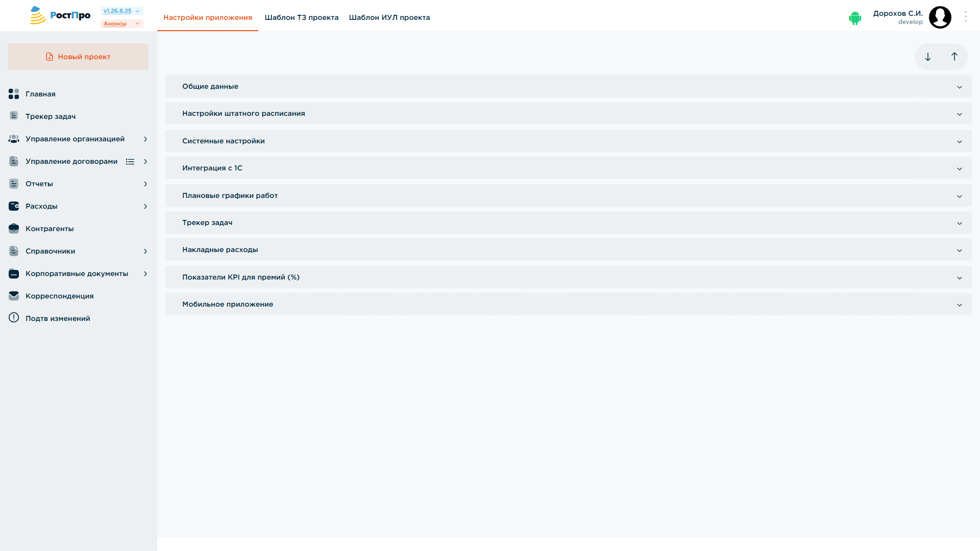This screenshot has width=980, height=551.
Task: Expand Корпоративные документы submenu chevron
Action: pyautogui.click(x=145, y=273)
